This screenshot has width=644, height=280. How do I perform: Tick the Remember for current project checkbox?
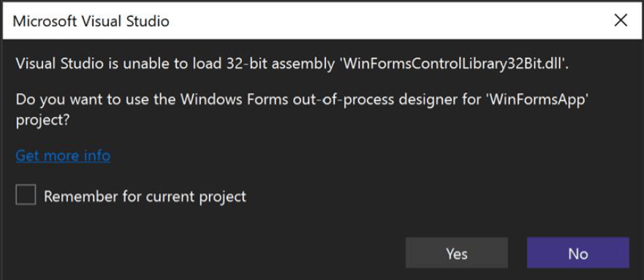[26, 194]
